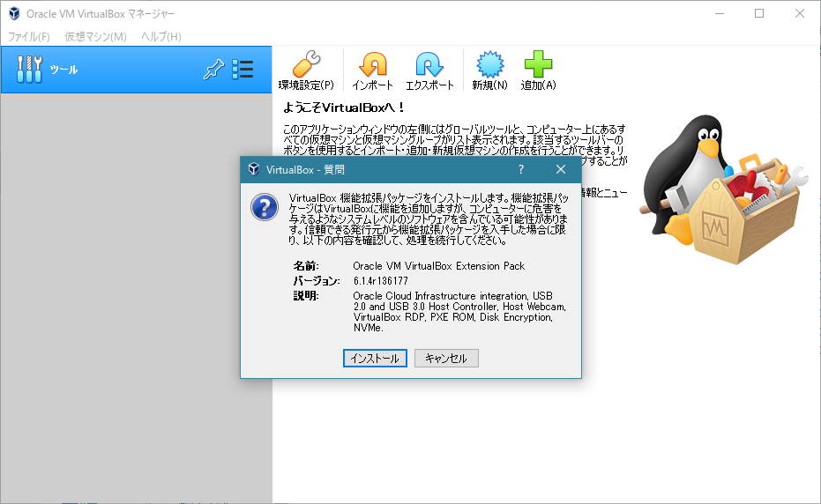Click the インポート import appliance icon

coord(372,70)
